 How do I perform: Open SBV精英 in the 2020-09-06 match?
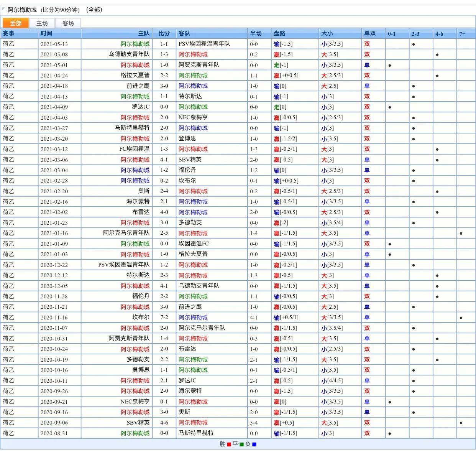click(x=138, y=423)
